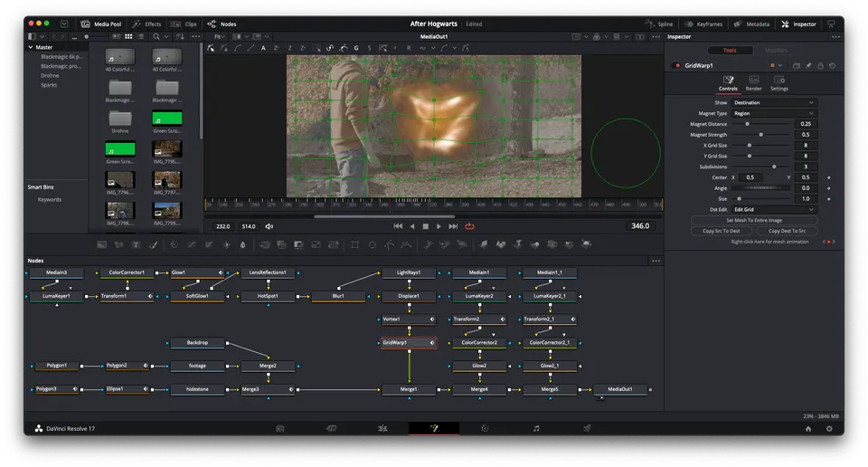Image resolution: width=868 pixels, height=467 pixels.
Task: Click Set Mesh To Entire Image button
Action: pos(754,220)
